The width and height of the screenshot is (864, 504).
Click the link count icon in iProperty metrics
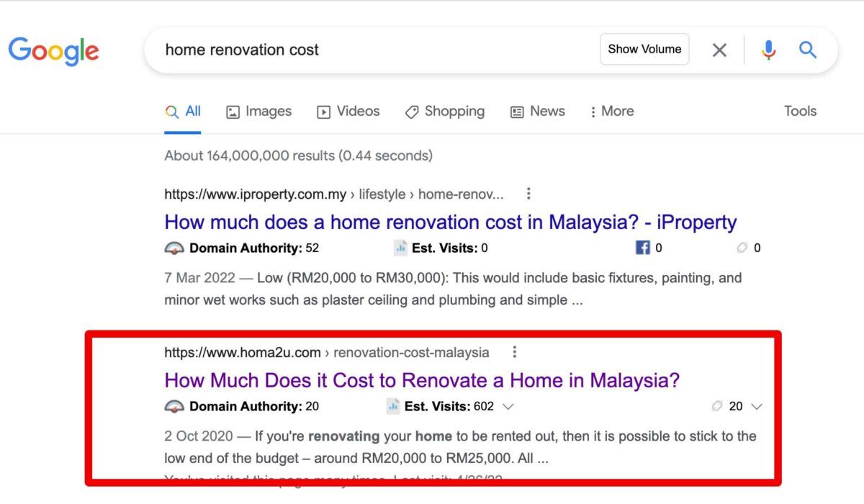[742, 248]
